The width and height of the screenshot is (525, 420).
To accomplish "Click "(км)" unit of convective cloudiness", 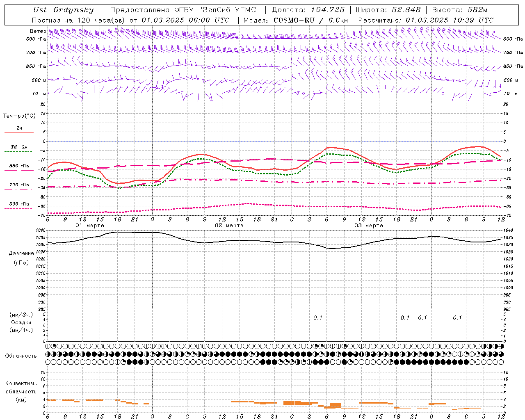I will 21,399.
